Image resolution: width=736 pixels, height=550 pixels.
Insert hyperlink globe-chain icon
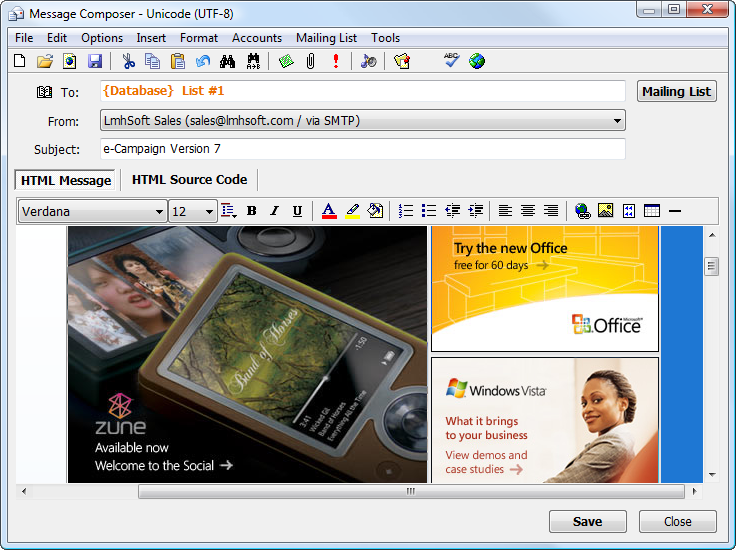(x=583, y=211)
